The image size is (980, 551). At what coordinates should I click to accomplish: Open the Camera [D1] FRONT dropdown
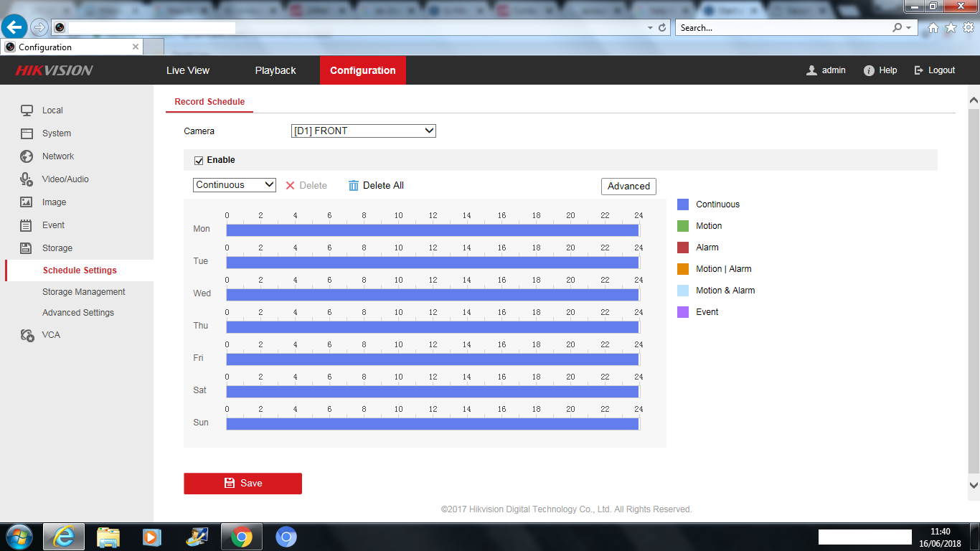point(363,131)
